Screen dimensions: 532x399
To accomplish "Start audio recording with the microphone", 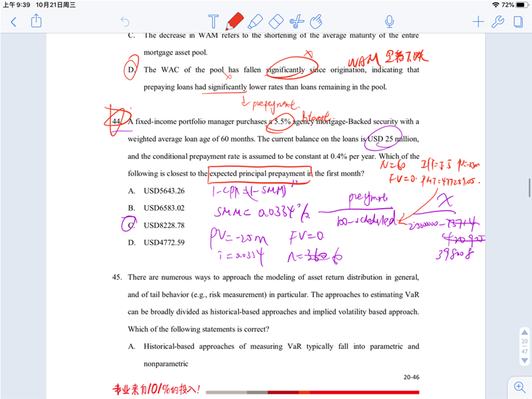I will [x=390, y=21].
